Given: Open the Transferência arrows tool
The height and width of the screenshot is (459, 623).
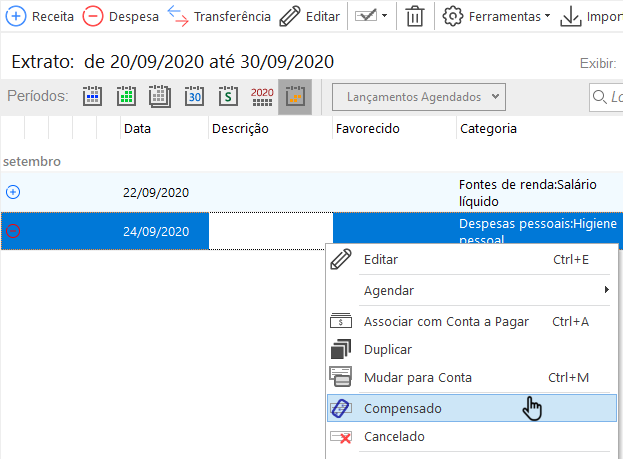Looking at the screenshot, I should click(177, 16).
